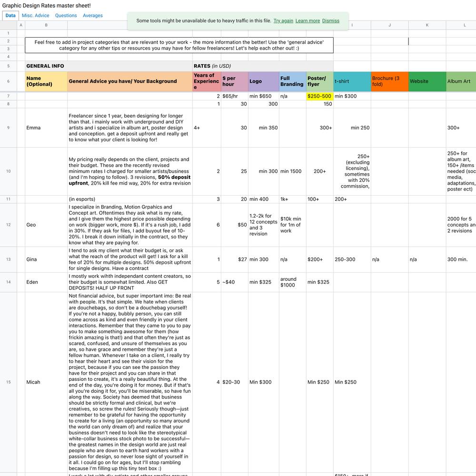Select column A header
The width and height of the screenshot is (476, 476).
21,25
